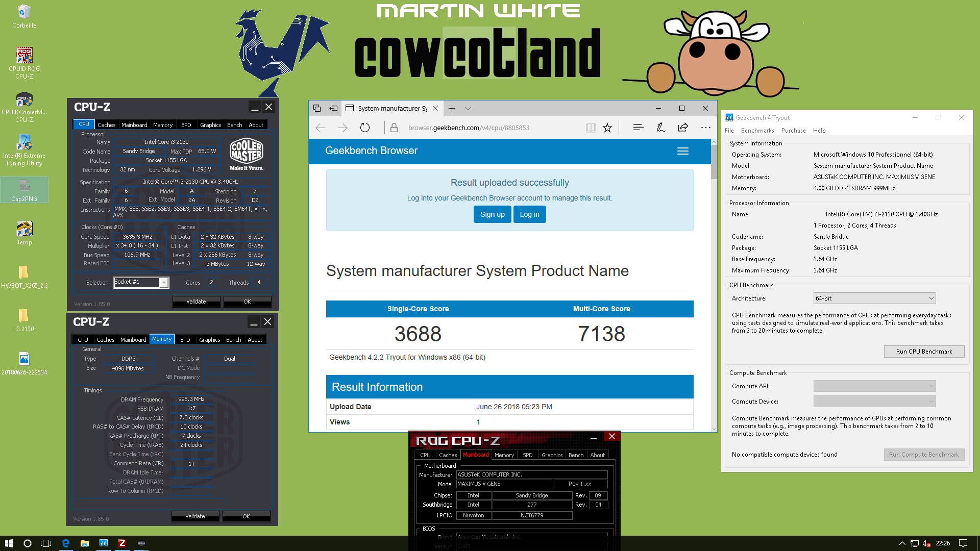Add page to favorites with star icon

pyautogui.click(x=607, y=128)
